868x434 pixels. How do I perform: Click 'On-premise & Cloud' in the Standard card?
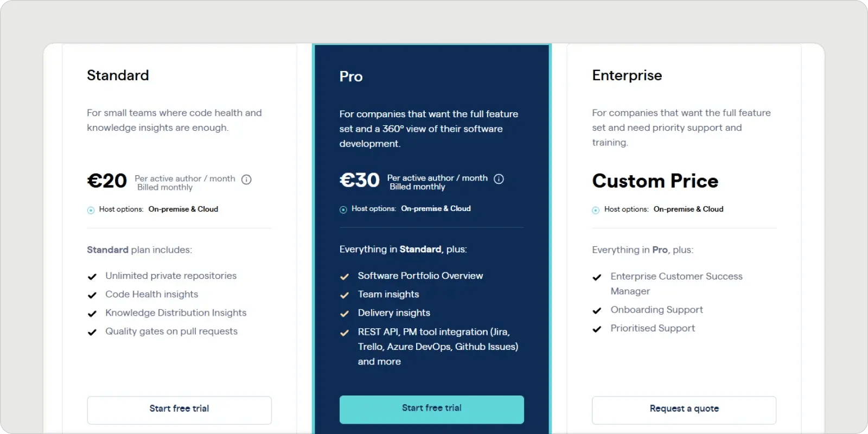pyautogui.click(x=183, y=209)
